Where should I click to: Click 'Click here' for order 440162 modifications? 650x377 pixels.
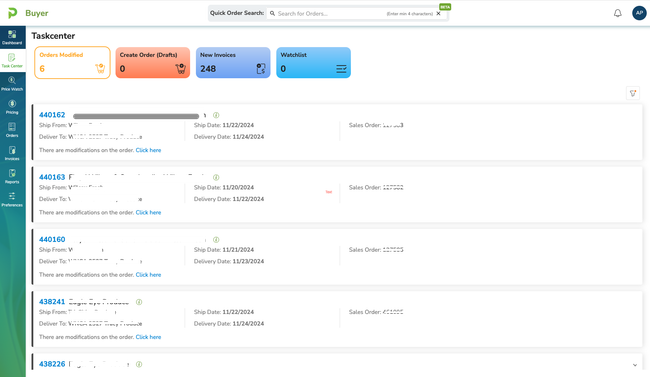(148, 150)
